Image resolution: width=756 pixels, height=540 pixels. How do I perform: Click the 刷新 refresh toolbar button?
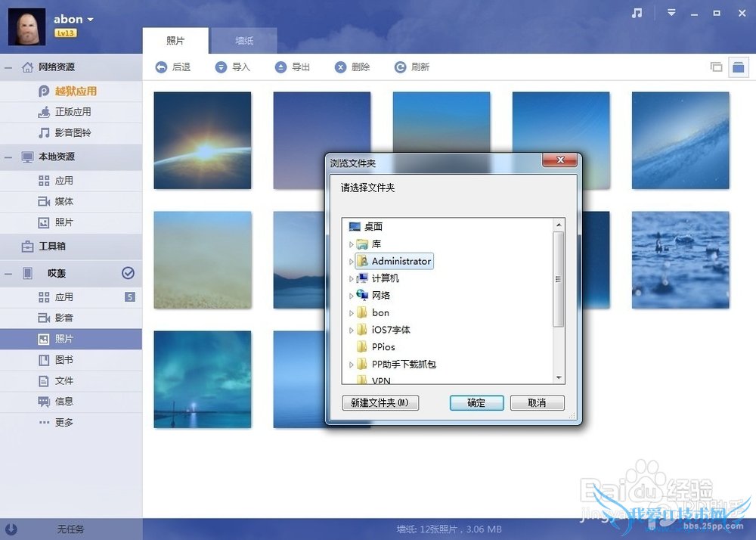412,67
